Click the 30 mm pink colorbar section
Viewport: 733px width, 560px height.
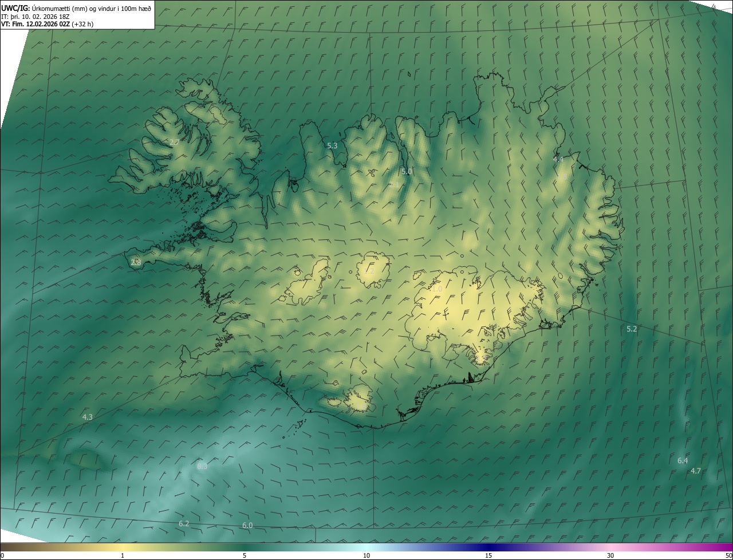610,547
